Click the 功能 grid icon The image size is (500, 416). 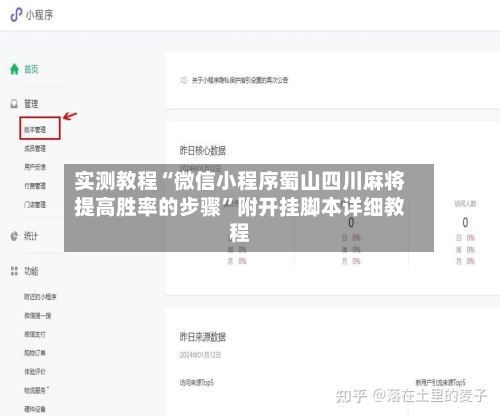coord(14,271)
